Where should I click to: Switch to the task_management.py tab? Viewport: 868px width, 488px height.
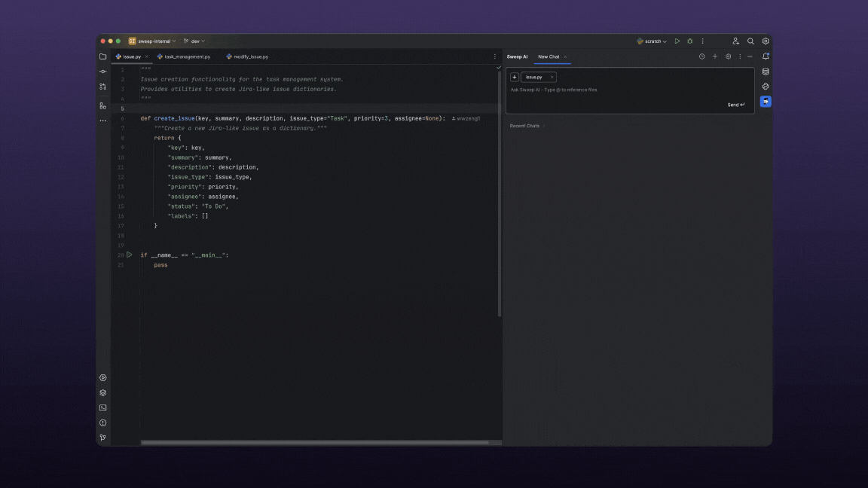tap(184, 56)
